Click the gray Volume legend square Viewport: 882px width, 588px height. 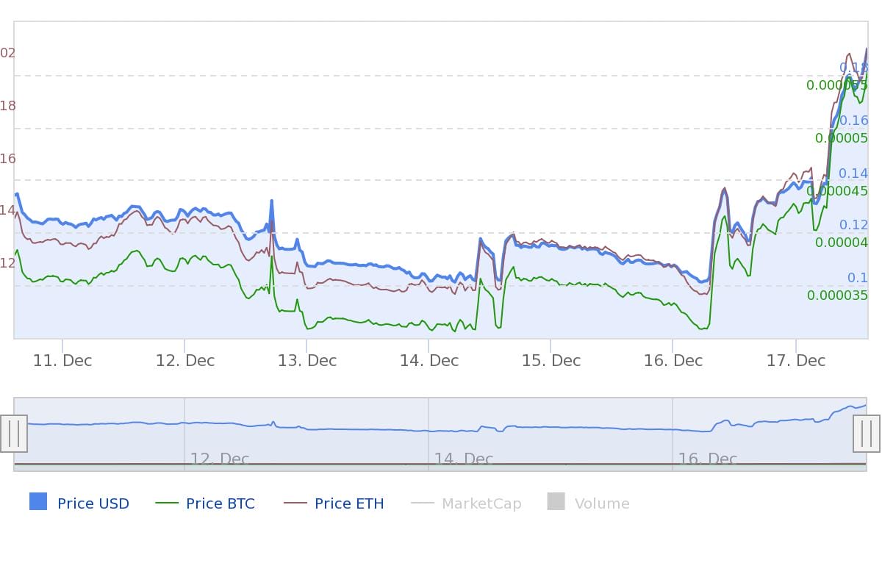click(556, 501)
